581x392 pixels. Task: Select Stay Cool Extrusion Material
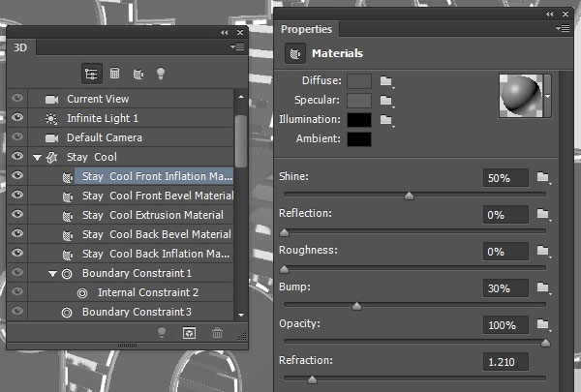131,215
